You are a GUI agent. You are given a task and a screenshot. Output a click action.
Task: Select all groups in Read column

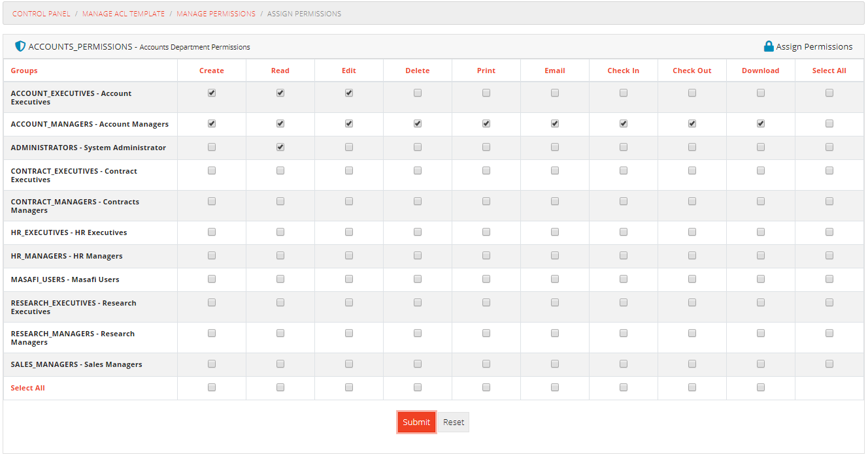pos(280,387)
